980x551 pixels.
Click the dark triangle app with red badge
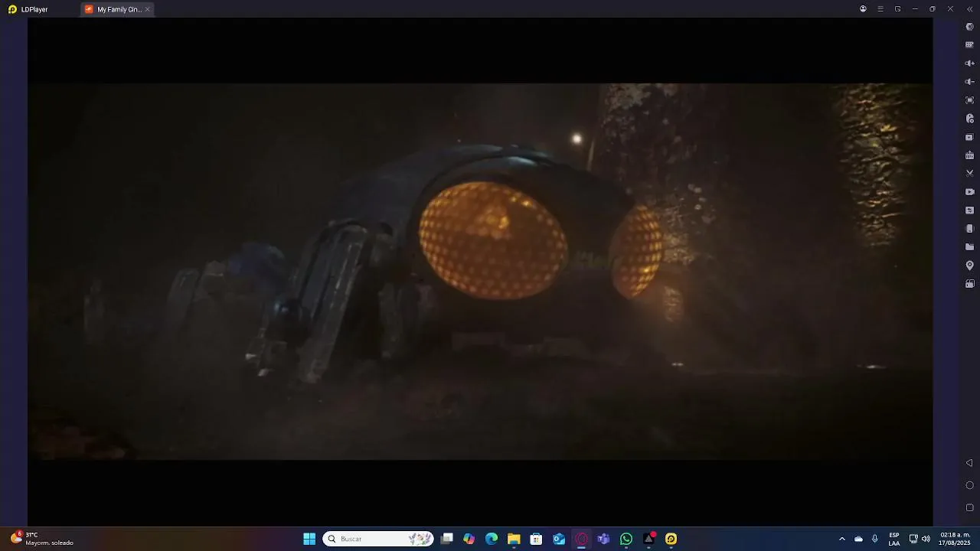(x=648, y=539)
